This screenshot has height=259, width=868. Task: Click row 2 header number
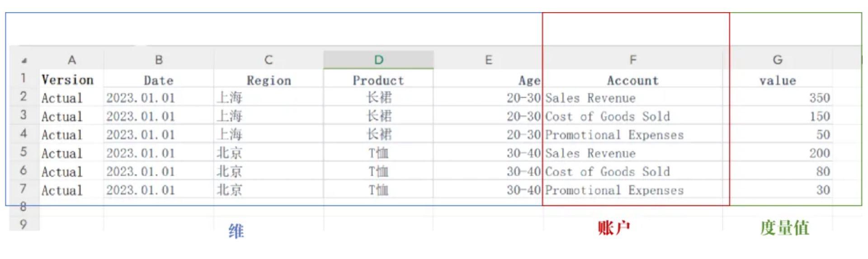[x=24, y=96]
